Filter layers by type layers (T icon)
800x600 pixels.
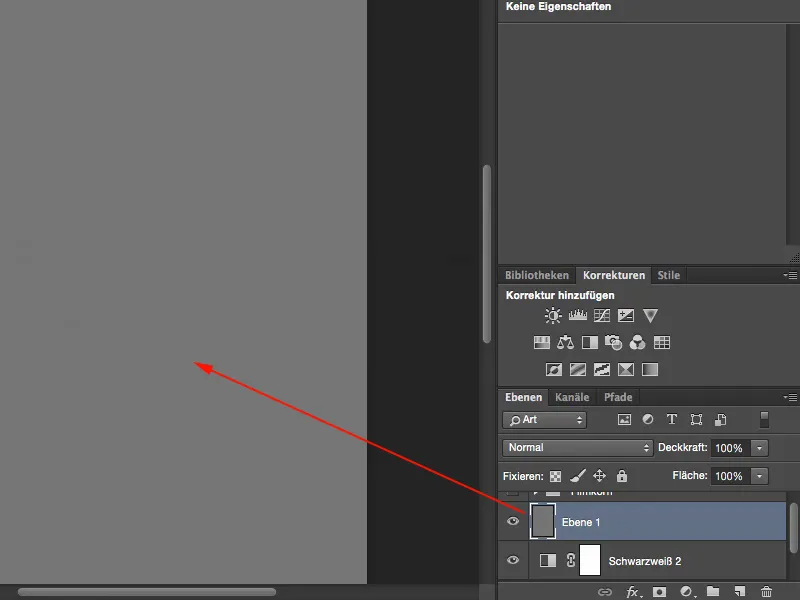click(672, 419)
